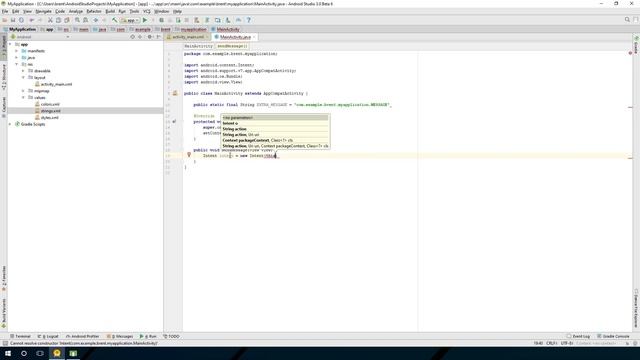
Task: Click the Find magnifier toolbar icon
Action: tap(77, 20)
